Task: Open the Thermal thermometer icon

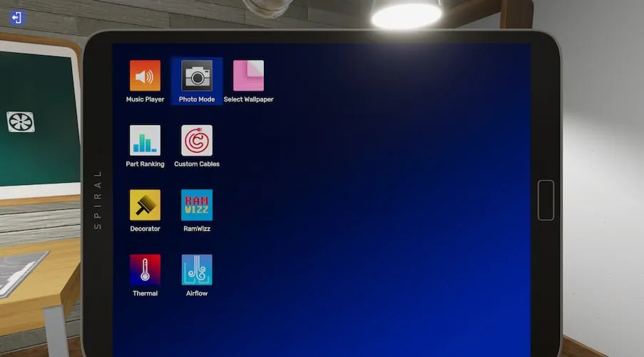Action: click(145, 270)
